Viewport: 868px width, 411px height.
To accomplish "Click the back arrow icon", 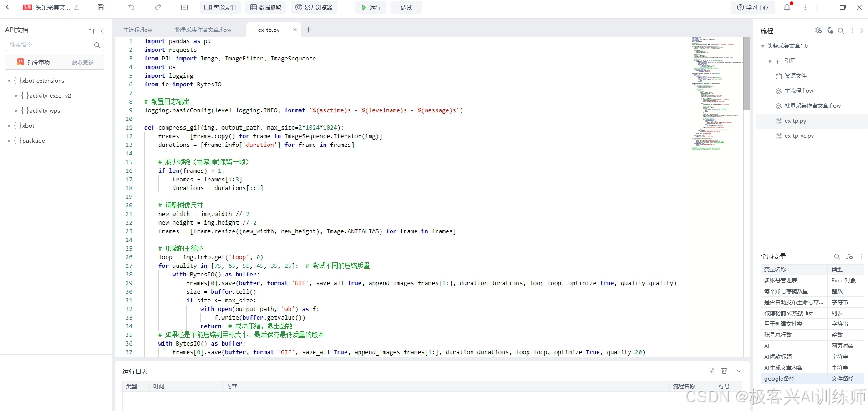I will click(x=7, y=7).
